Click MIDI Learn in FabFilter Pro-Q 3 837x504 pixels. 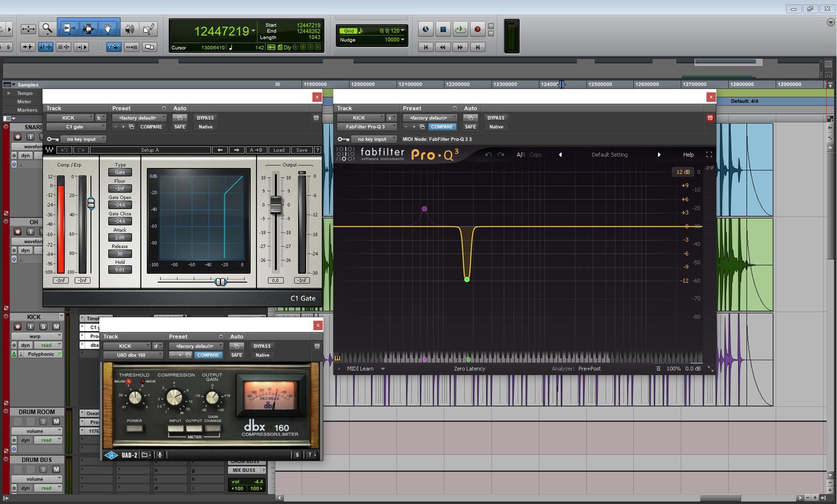tap(361, 369)
